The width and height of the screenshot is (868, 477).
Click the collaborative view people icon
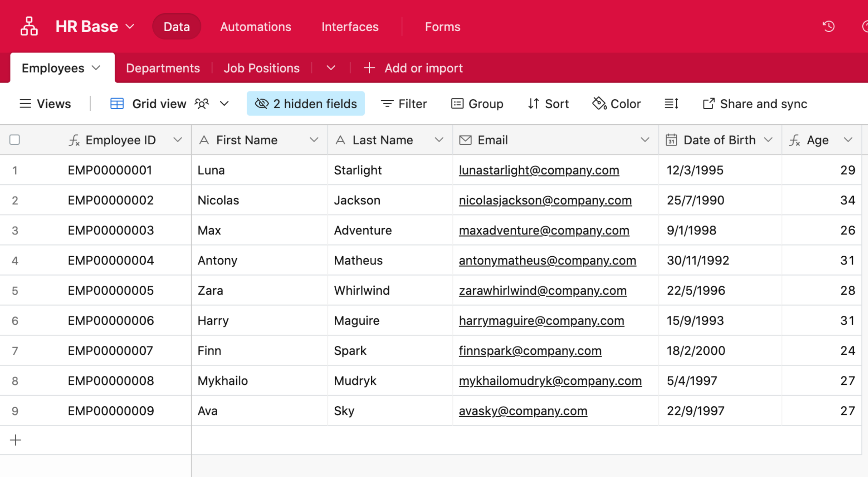202,104
